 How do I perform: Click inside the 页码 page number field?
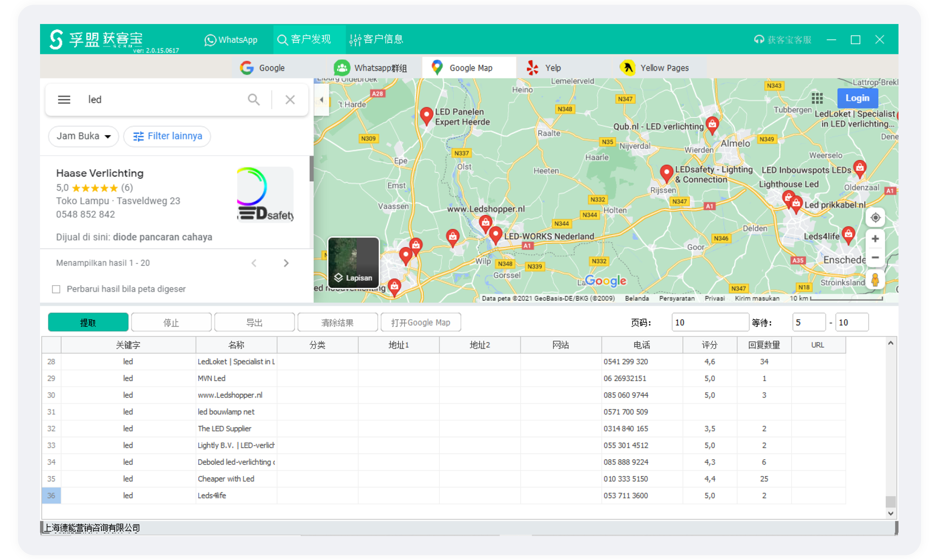710,322
